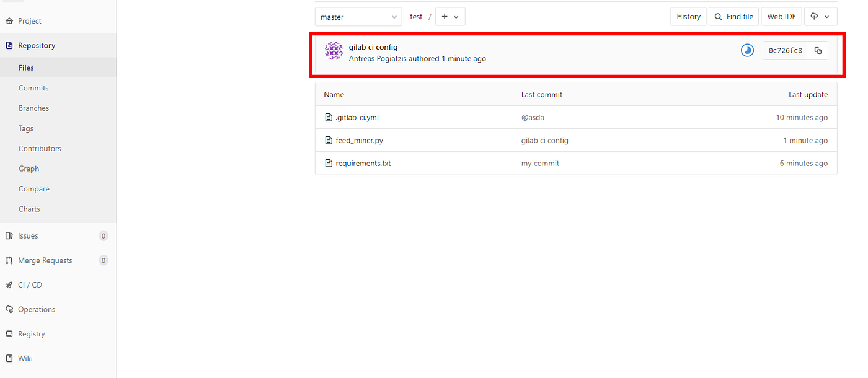Open the @asda last commit link
Viewport: 868px width, 378px height.
[x=533, y=117]
